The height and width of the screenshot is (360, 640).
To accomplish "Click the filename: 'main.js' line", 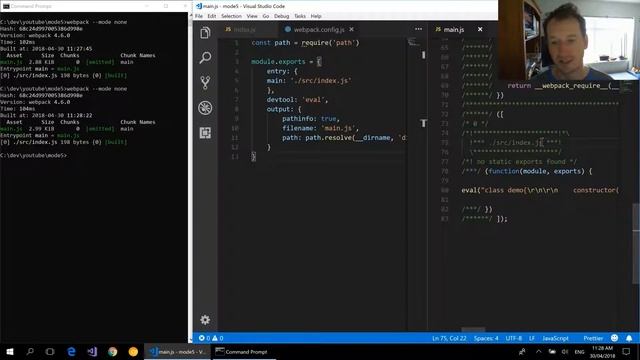I will (320, 128).
